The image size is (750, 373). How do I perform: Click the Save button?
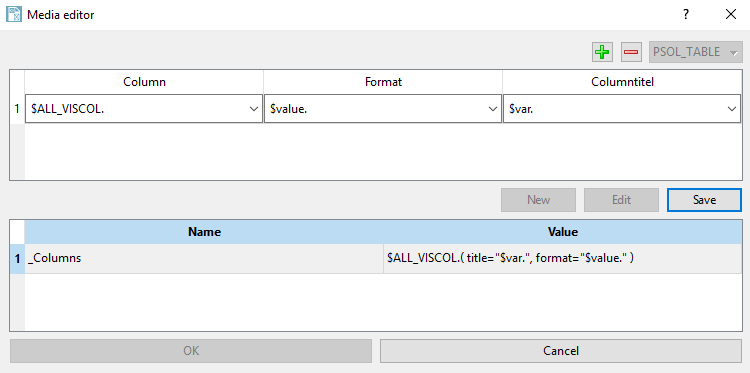coord(704,200)
